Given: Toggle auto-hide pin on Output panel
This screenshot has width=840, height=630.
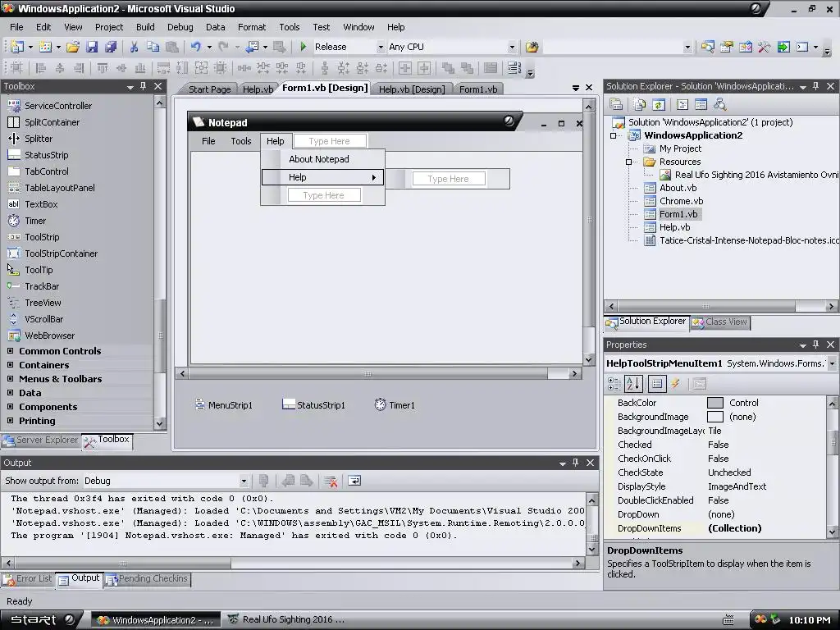Looking at the screenshot, I should 575,463.
